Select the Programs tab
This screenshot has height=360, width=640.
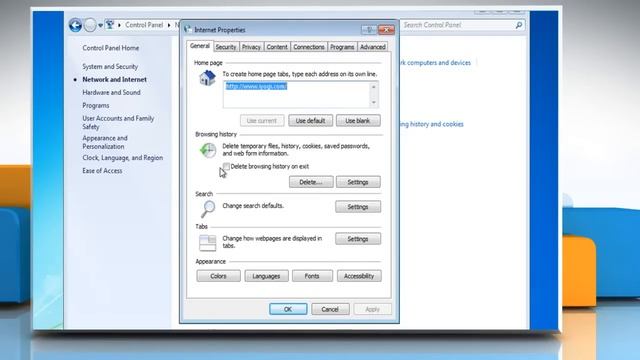(x=342, y=47)
